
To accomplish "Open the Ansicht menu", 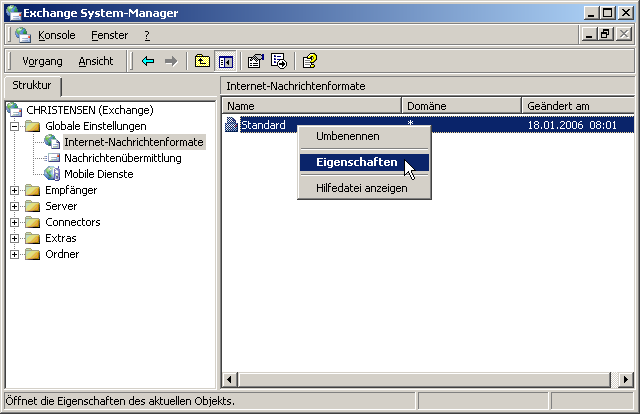I will (96, 61).
